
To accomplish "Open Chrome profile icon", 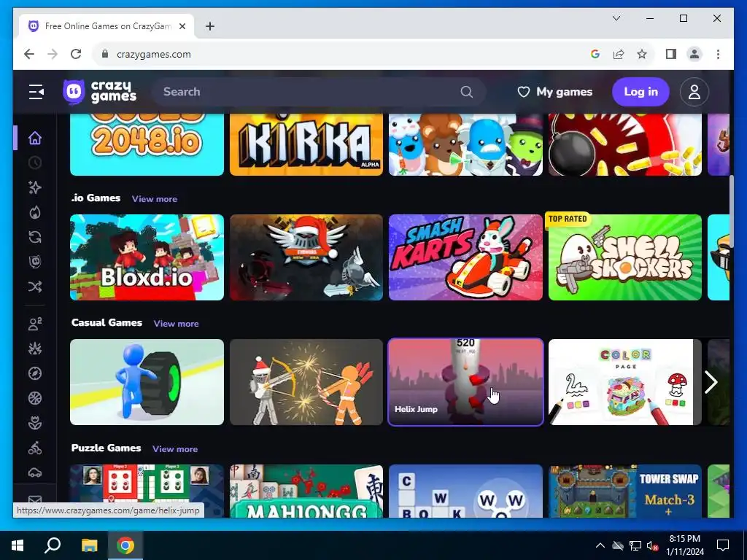I will [694, 54].
